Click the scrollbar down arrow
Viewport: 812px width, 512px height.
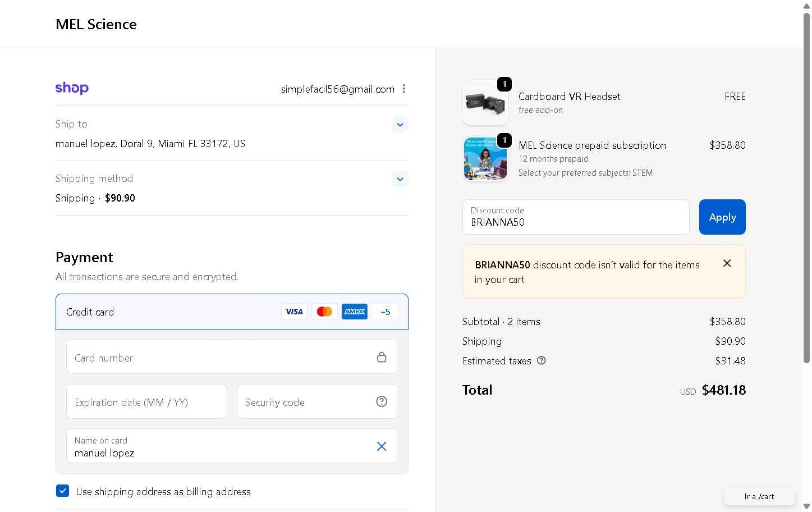click(806, 506)
